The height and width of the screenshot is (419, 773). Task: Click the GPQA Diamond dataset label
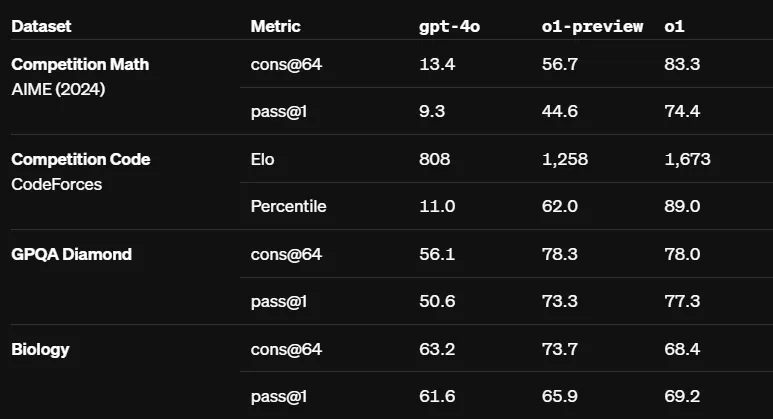click(x=71, y=254)
